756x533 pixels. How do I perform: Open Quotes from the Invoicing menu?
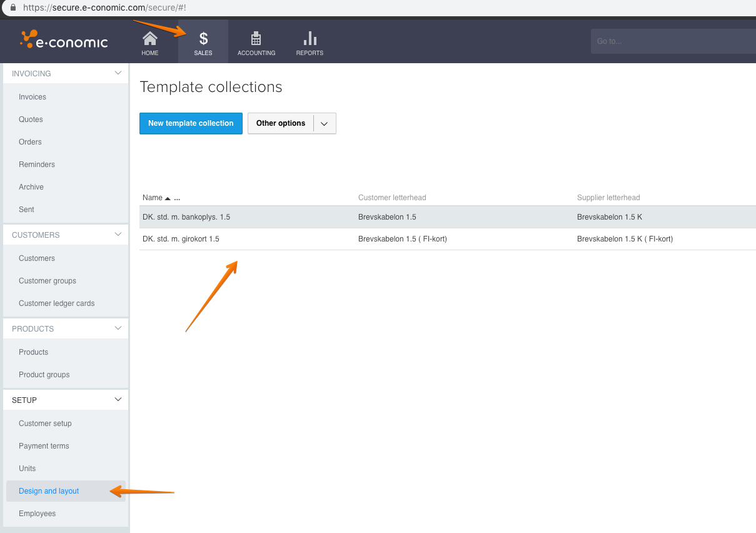[29, 119]
